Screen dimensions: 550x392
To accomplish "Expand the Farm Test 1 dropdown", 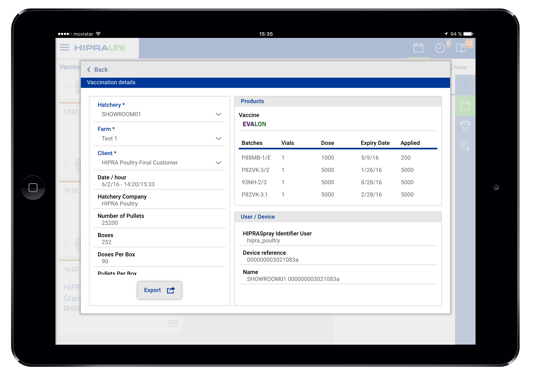I will pyautogui.click(x=218, y=138).
